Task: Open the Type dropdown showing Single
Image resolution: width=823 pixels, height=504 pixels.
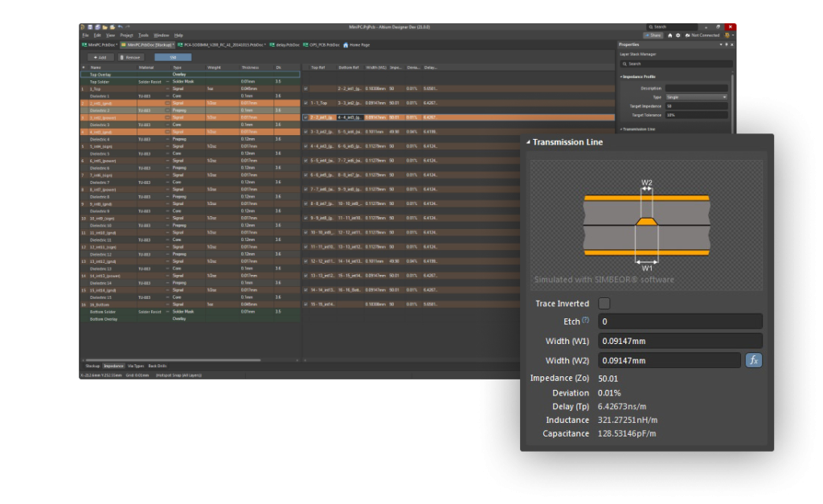Action: tap(695, 96)
